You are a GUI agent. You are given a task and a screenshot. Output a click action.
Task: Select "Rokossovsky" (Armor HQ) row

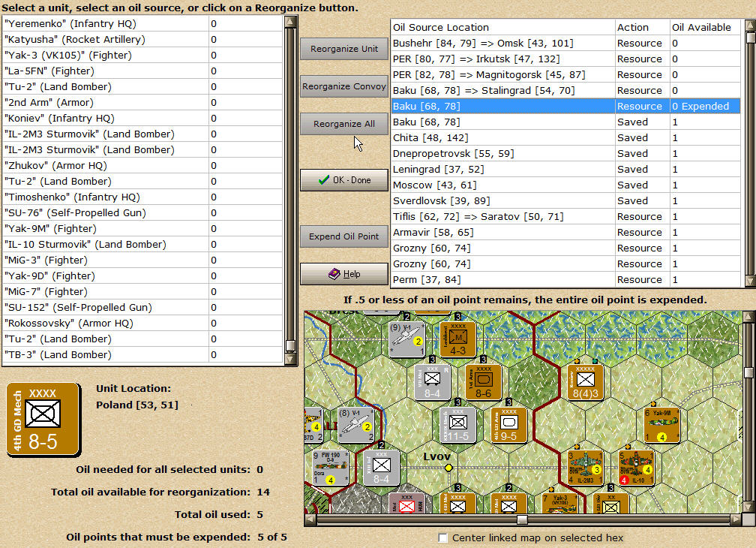(142, 324)
